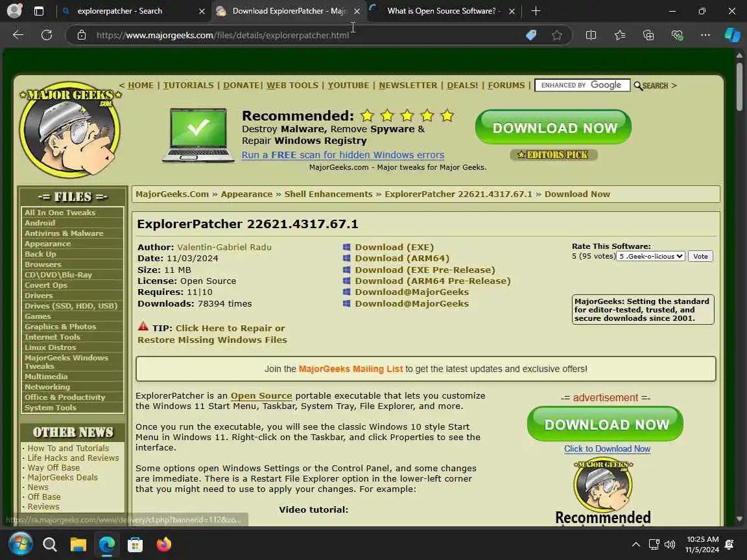The image size is (747, 560).
Task: Open Collections icon in toolbar
Action: point(648,35)
